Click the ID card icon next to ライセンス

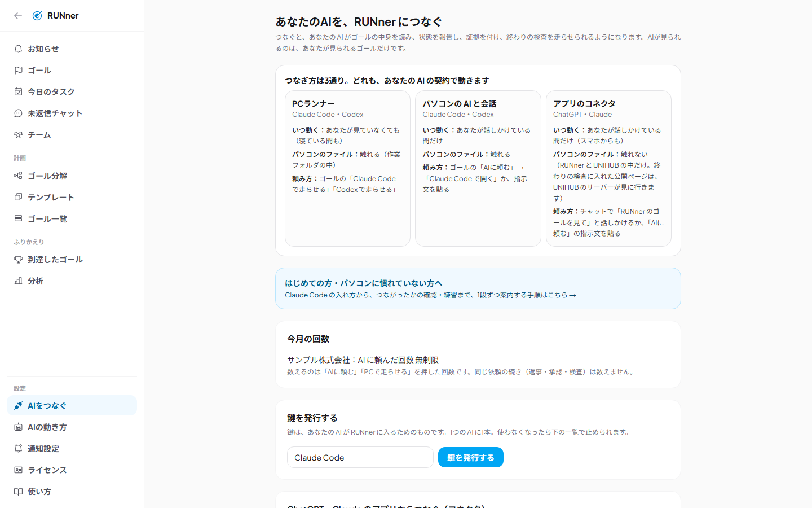click(18, 470)
